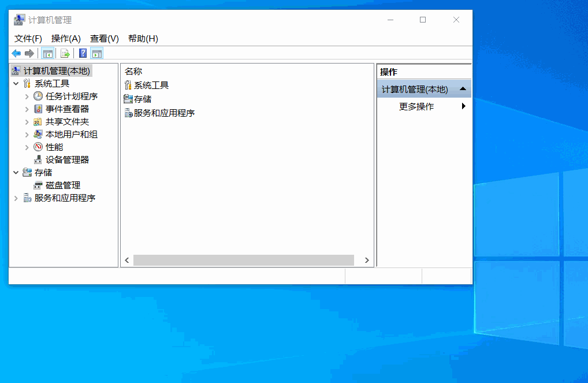Open the 查看(V) menu
Screen dimensions: 588x383
[x=104, y=39]
